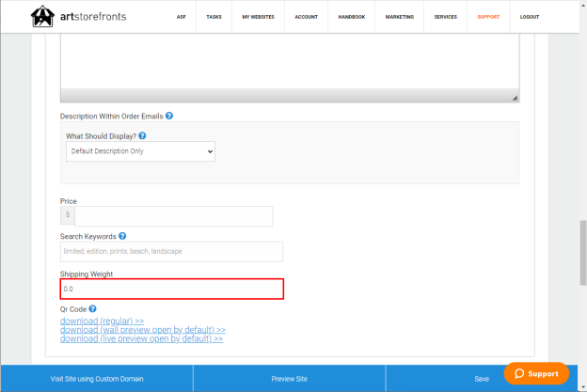This screenshot has height=392, width=587.
Task: Grab the description textarea resize handle
Action: (x=515, y=98)
